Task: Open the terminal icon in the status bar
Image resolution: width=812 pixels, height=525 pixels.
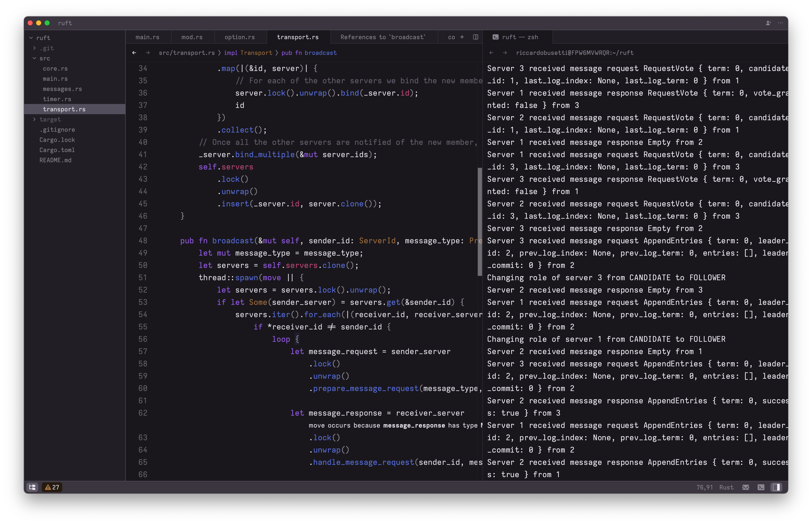Action: 761,487
